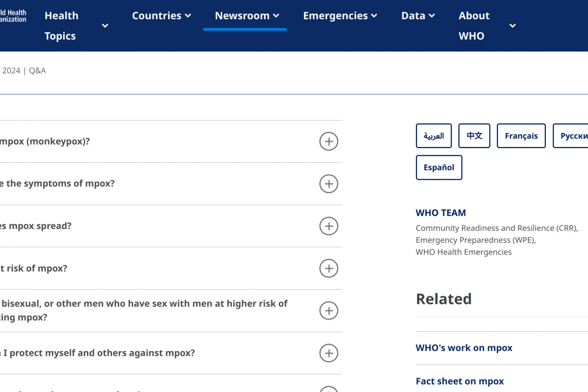
Task: Expand the Countries navigation menu
Action: coord(161,16)
